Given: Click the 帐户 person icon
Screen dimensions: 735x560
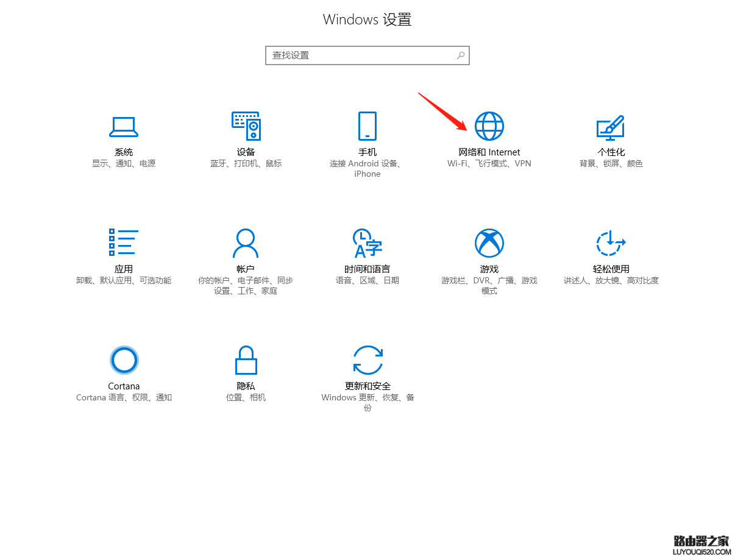Looking at the screenshot, I should click(246, 243).
